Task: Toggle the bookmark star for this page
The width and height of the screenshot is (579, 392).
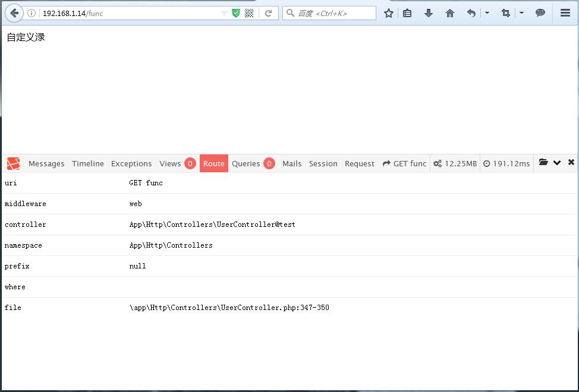Action: (388, 12)
